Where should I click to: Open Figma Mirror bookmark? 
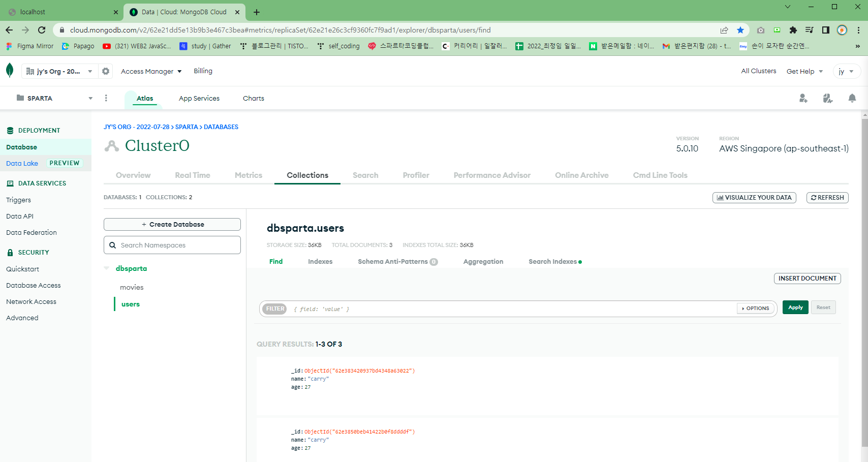tap(30, 46)
